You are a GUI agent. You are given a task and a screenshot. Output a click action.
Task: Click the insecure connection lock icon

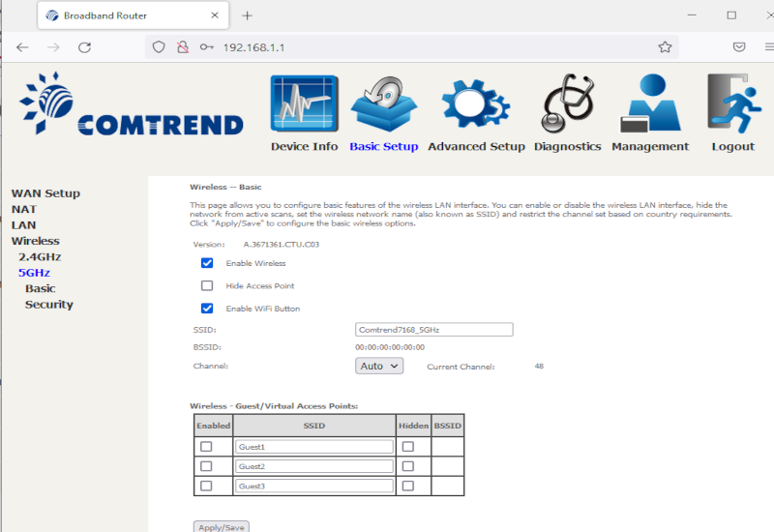coord(183,46)
